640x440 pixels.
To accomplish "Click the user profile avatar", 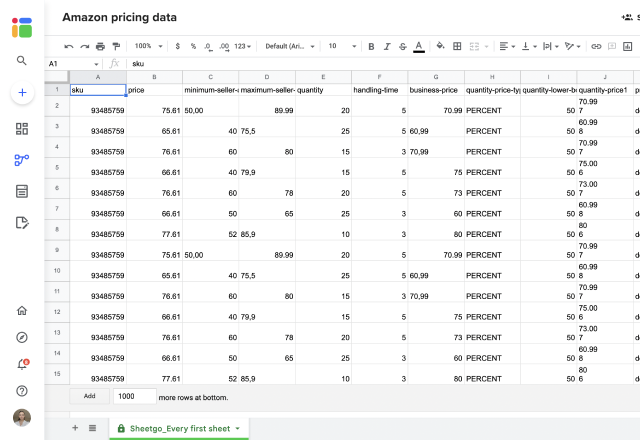I will [x=22, y=418].
